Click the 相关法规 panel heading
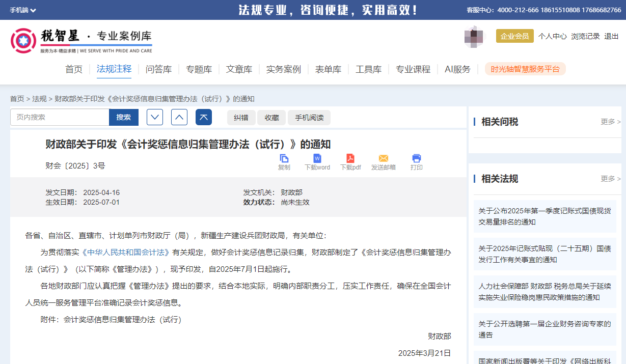Viewport: 626px width, 364px height. (500, 179)
